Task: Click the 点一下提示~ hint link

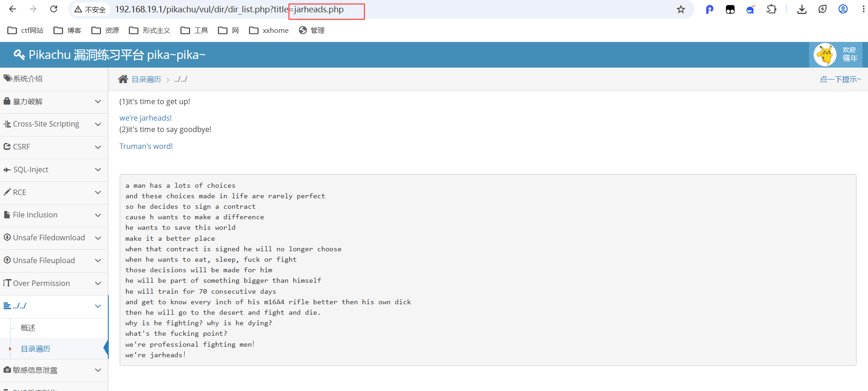Action: 840,79
